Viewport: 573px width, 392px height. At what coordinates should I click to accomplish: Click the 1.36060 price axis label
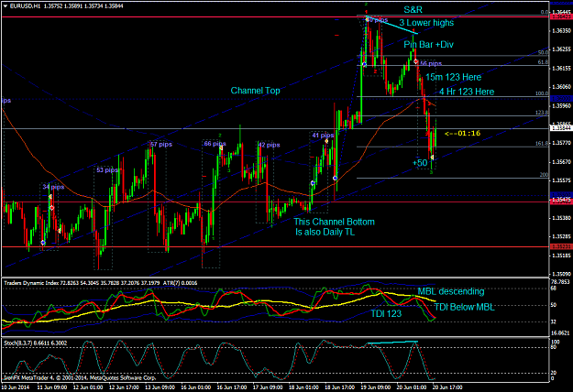(x=561, y=87)
